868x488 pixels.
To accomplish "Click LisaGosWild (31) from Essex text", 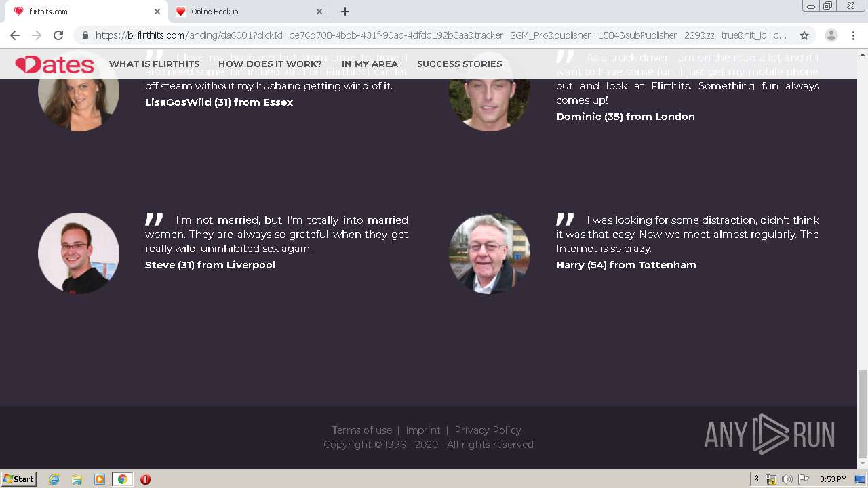I will (219, 102).
